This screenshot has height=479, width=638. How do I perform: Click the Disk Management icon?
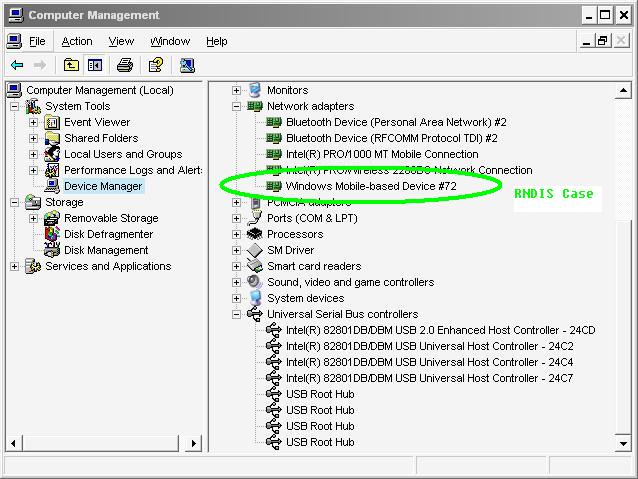click(x=52, y=250)
